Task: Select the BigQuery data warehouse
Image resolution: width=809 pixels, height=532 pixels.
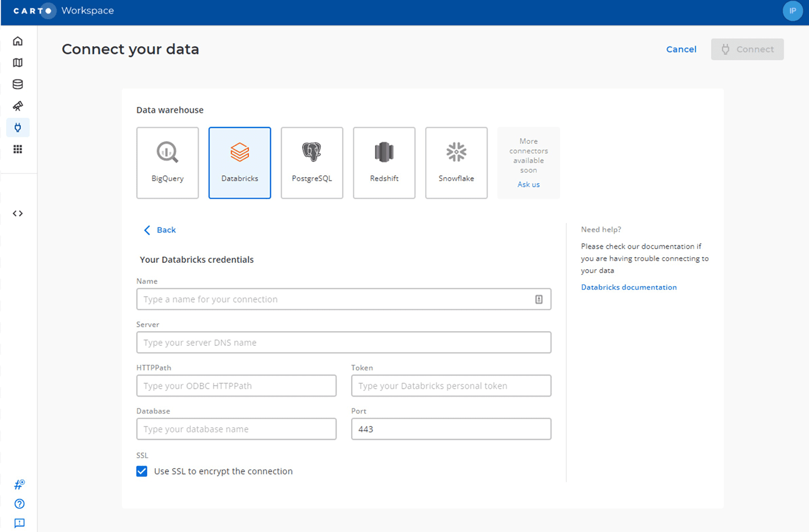Action: pyautogui.click(x=168, y=162)
